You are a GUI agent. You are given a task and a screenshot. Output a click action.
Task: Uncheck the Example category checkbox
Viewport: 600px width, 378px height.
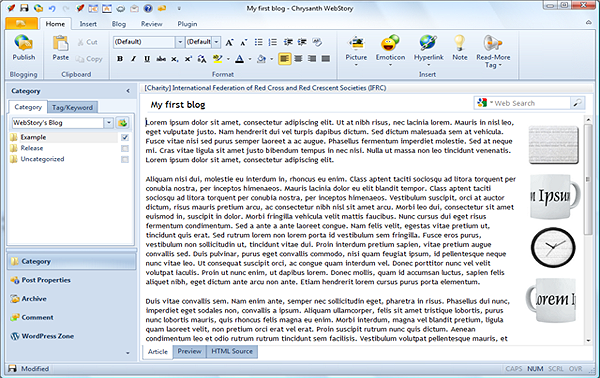point(125,137)
